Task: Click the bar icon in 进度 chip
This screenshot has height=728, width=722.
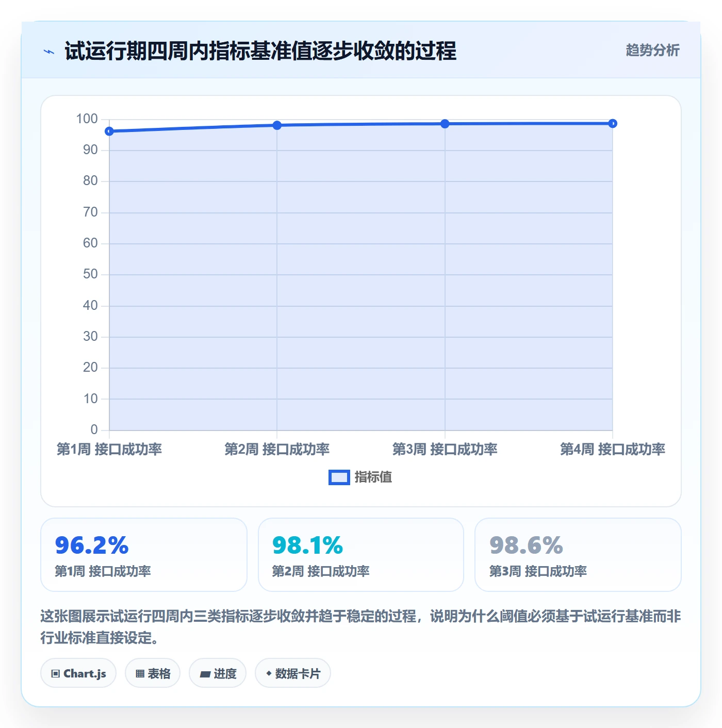Action: click(205, 674)
